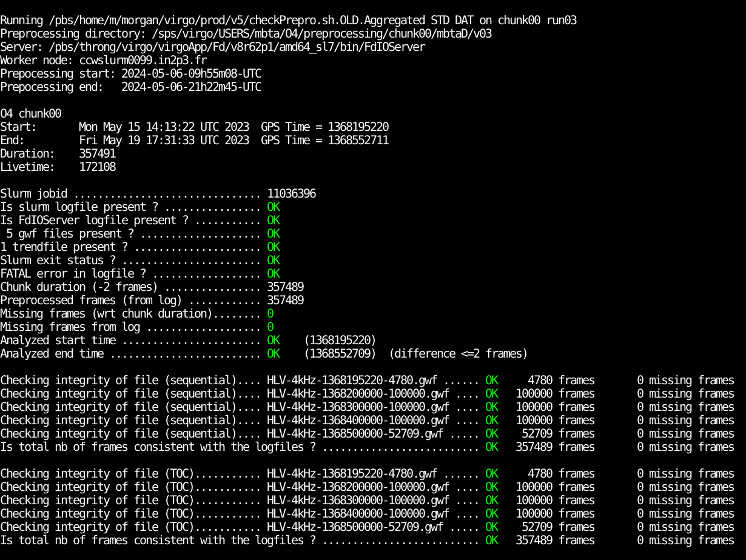Click the FdIOServer server binary path
The image size is (746, 560).
tap(237, 47)
